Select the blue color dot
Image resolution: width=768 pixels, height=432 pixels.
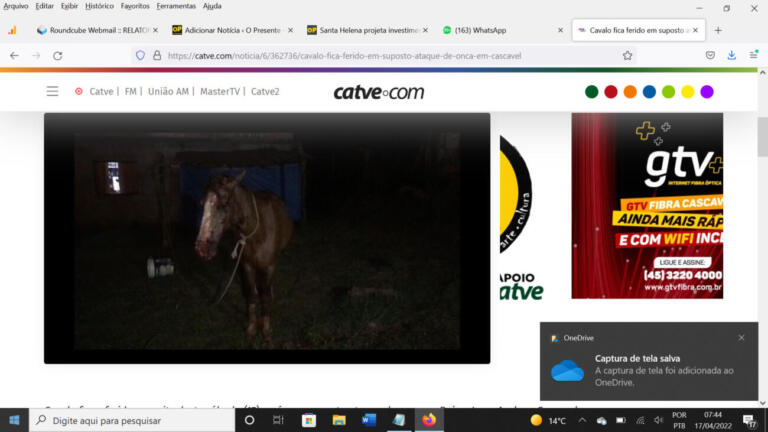649,92
